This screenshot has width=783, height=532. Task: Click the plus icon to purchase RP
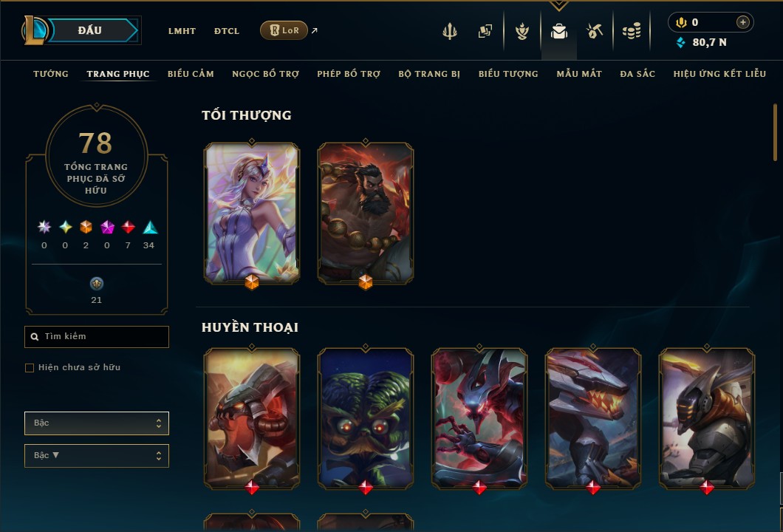[742, 22]
